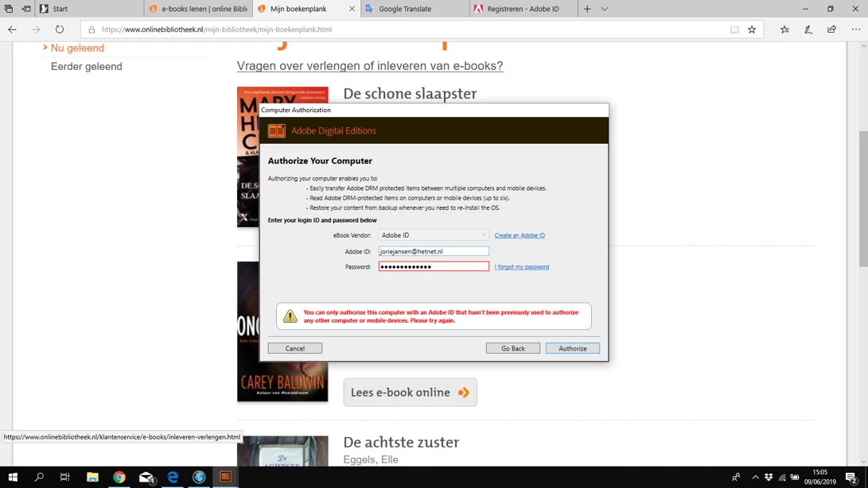This screenshot has width=868, height=488.
Task: Open the Create an Adobe ID link
Action: click(x=520, y=235)
